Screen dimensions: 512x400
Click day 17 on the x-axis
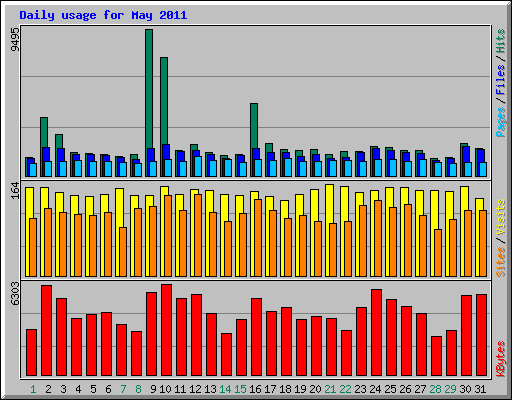tap(270, 389)
